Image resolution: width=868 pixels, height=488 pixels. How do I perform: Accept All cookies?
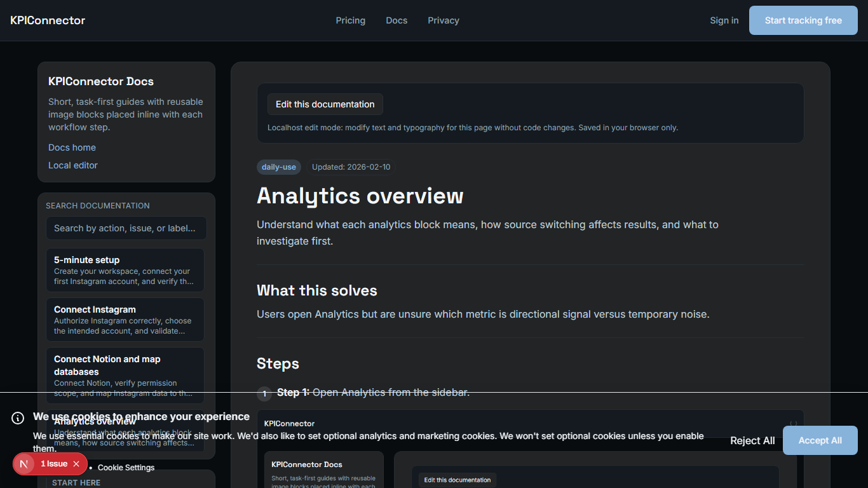[x=820, y=440]
